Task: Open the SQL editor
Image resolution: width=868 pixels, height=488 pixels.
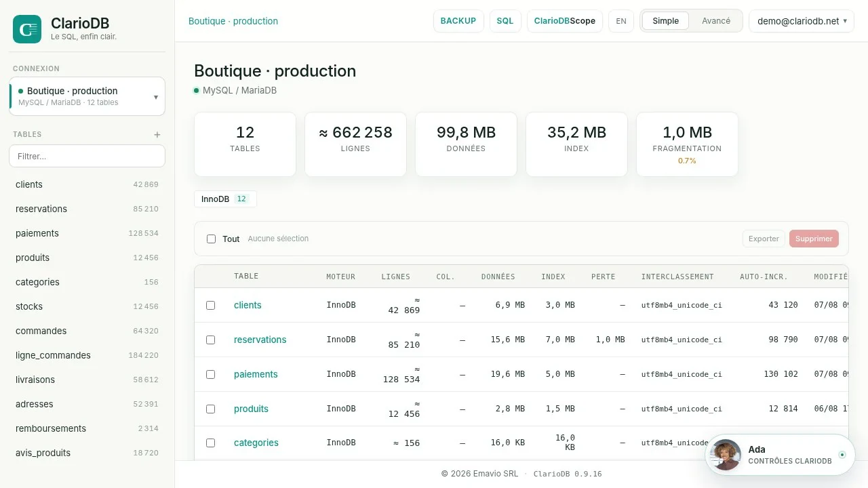Action: pos(505,21)
